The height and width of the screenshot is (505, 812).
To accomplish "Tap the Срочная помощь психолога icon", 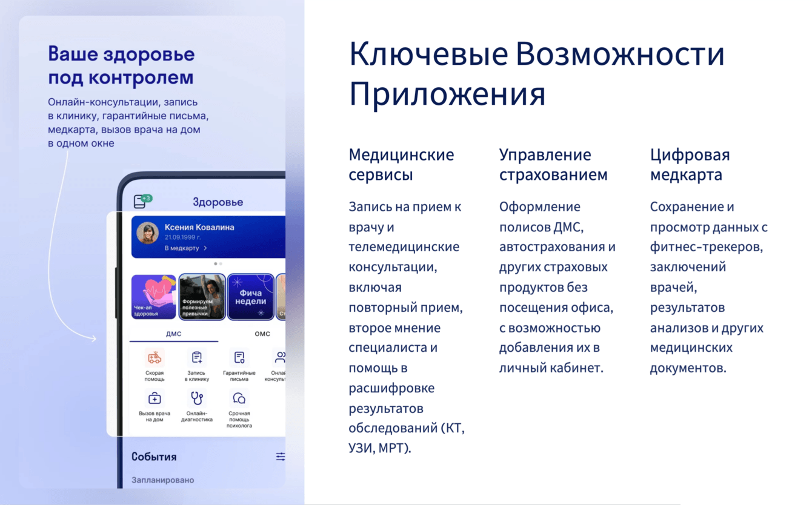I will (x=239, y=398).
